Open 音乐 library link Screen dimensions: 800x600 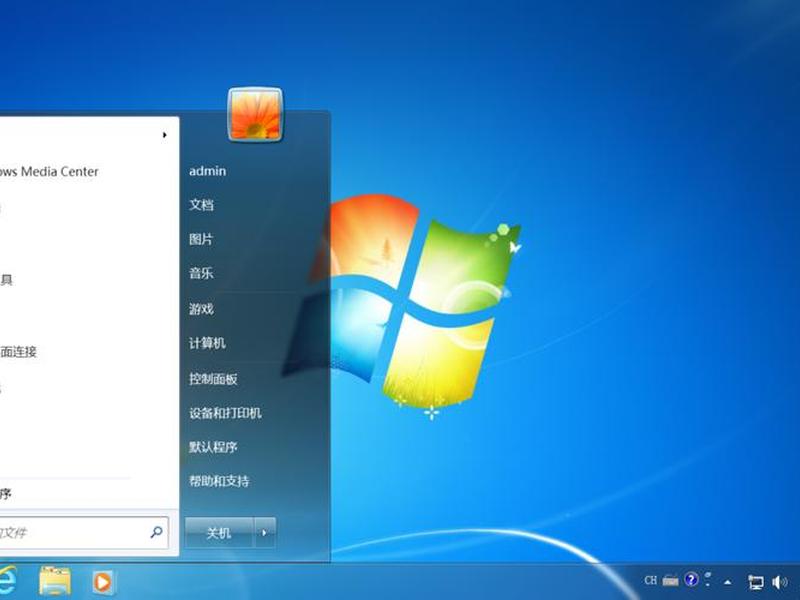[201, 273]
